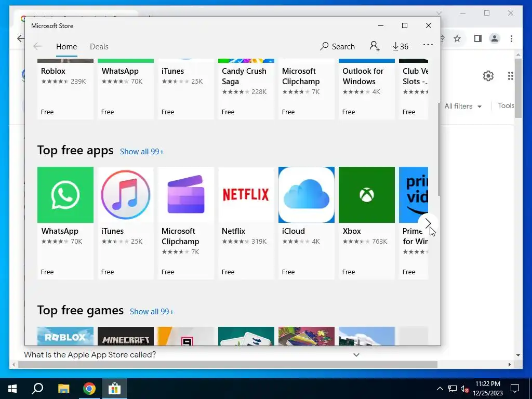Open the Microsoft Clipchamp purple icon

tap(186, 195)
